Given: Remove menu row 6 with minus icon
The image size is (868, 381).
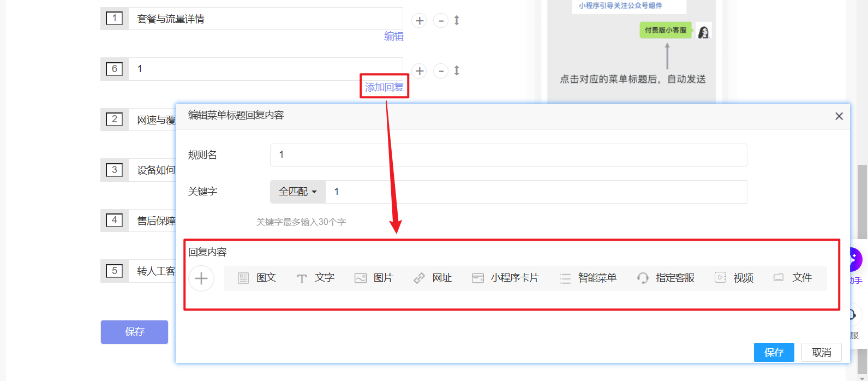Looking at the screenshot, I should (441, 71).
